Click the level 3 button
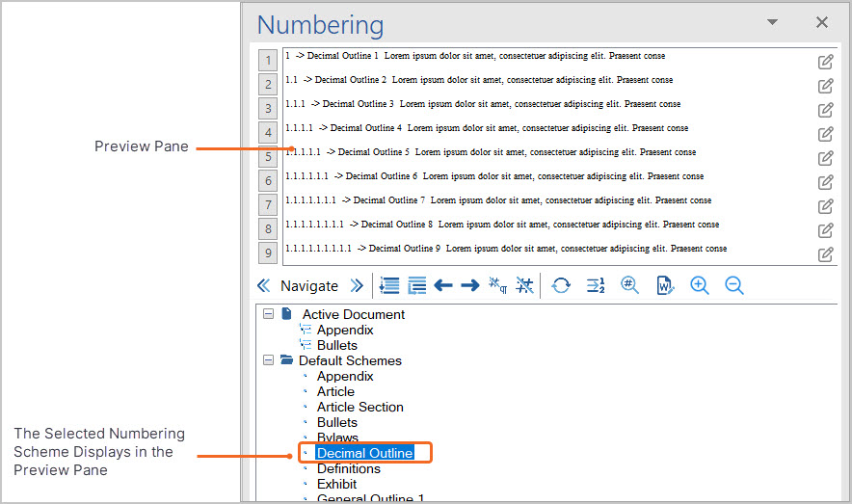 268,109
